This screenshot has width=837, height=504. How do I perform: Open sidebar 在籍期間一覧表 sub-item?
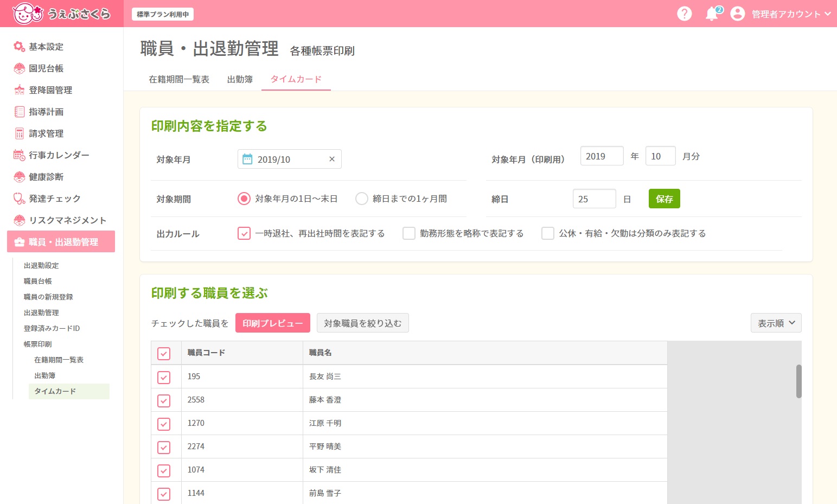59,360
